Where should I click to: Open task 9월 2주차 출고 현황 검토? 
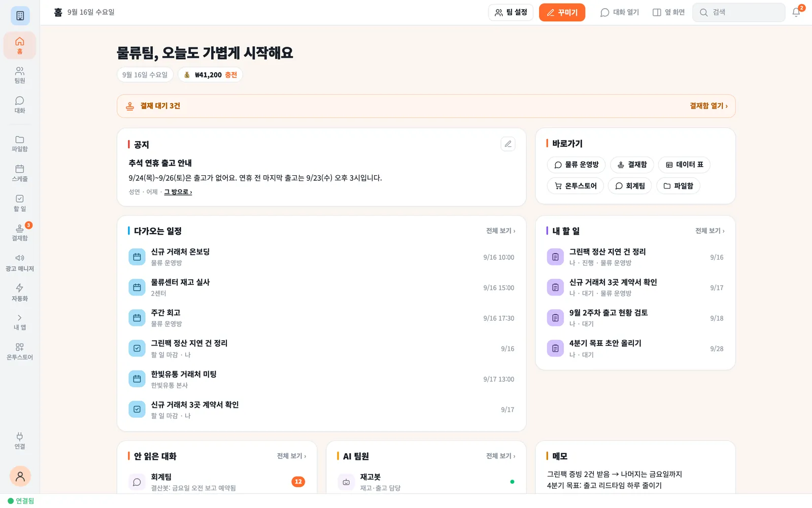[x=635, y=318]
